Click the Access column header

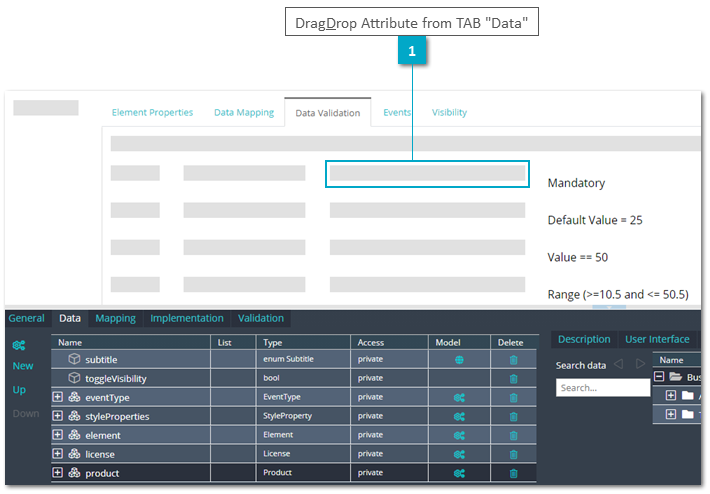click(389, 342)
